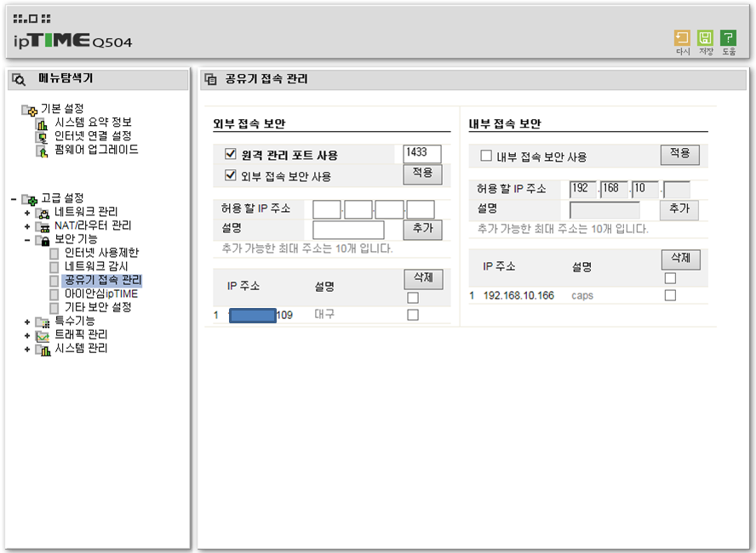Screen dimensions: 756x553
Task: Click the 기타 보안 설정 page icon
Action: click(x=54, y=308)
